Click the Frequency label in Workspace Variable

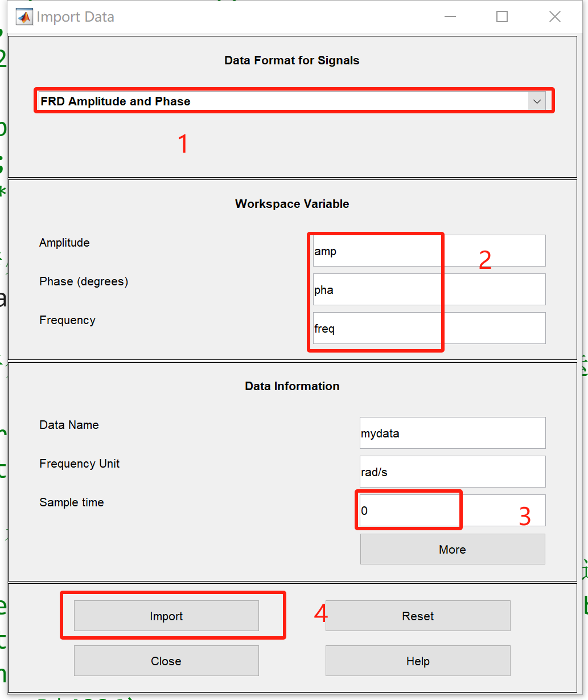[x=67, y=320]
